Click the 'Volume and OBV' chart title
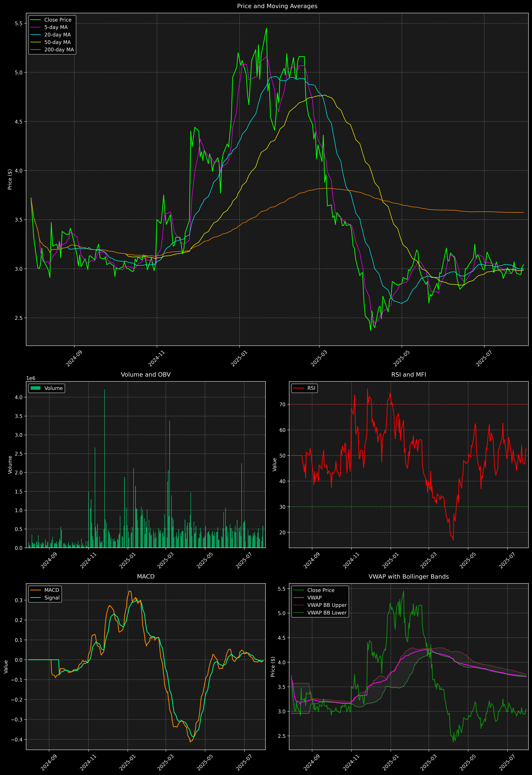 pos(146,374)
